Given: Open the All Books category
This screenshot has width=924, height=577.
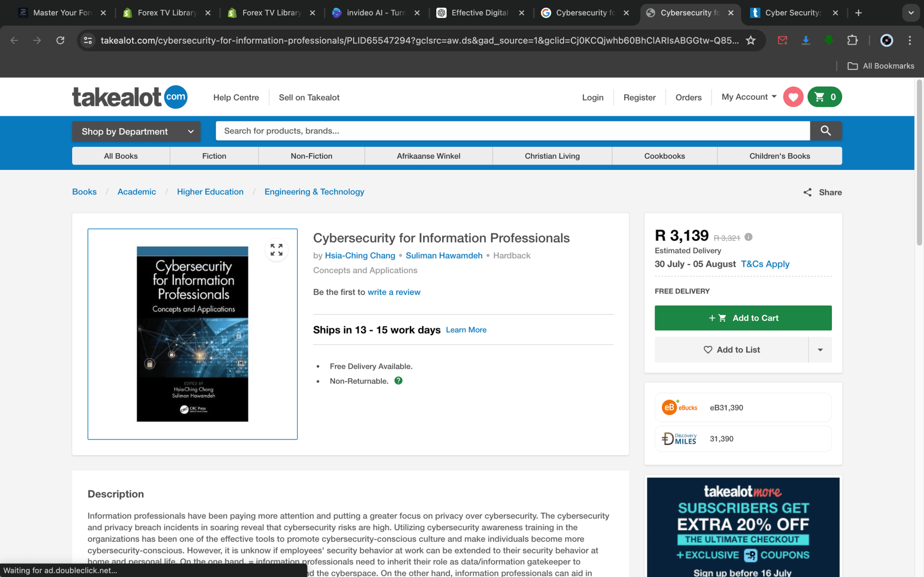Looking at the screenshot, I should pos(121,156).
